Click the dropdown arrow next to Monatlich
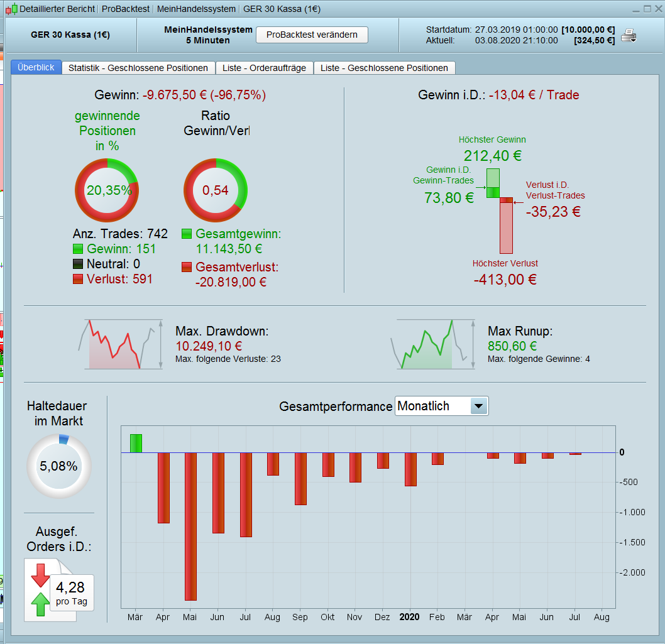The height and width of the screenshot is (644, 665). coord(479,406)
